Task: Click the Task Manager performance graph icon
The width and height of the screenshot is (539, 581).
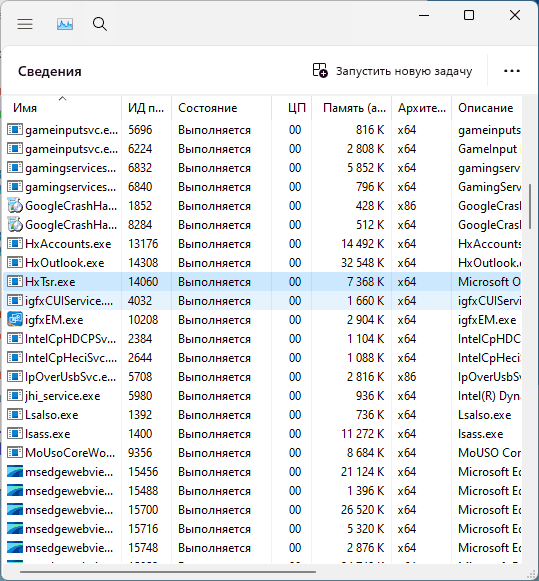Action: 65,24
